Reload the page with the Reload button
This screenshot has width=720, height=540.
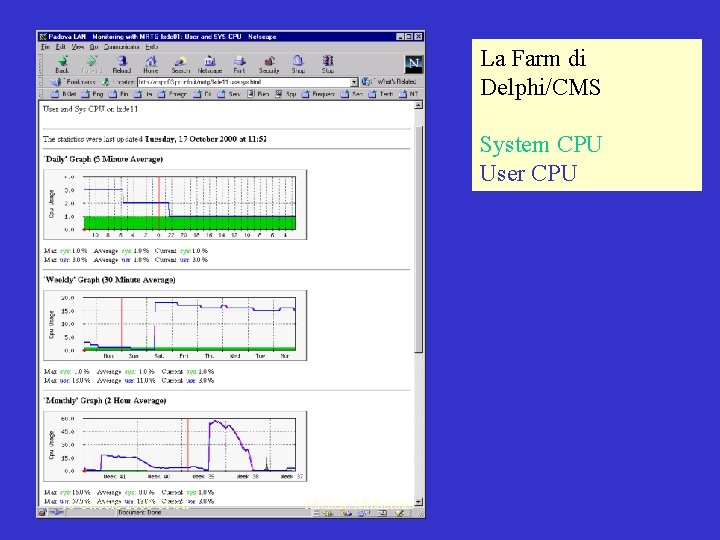coord(122,64)
